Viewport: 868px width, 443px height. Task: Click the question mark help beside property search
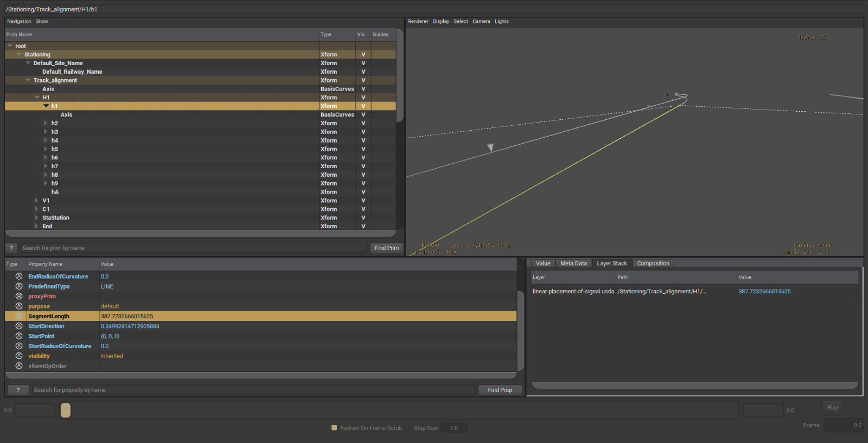coord(18,390)
